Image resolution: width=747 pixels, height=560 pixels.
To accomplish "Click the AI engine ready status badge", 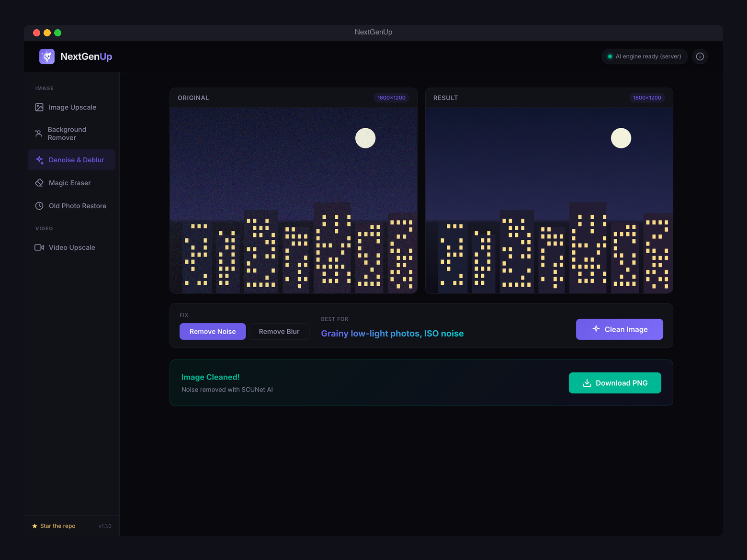I will pyautogui.click(x=645, y=56).
